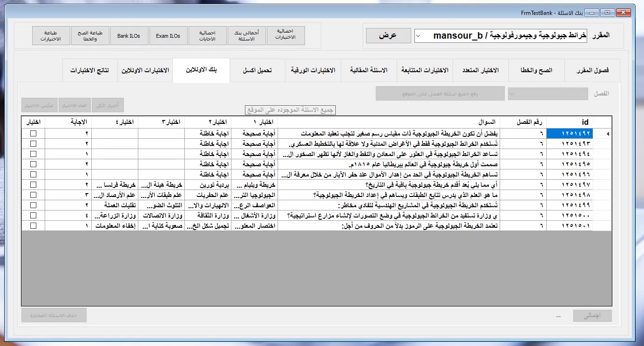Click the عكس الاختيار button
Screen dimensions: 644x346
click(x=39, y=105)
